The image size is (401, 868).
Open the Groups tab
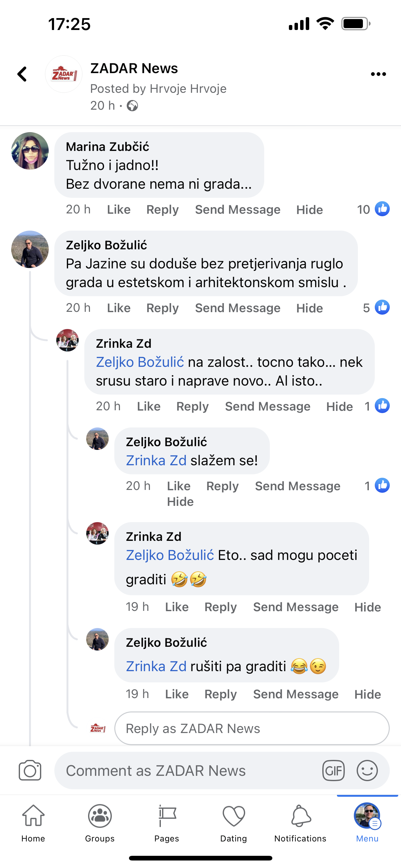[x=100, y=823]
